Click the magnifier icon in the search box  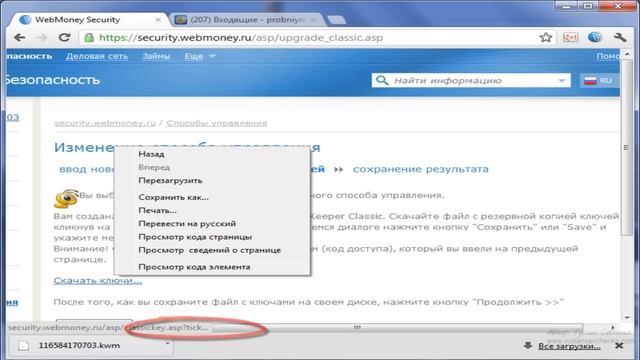coord(382,80)
